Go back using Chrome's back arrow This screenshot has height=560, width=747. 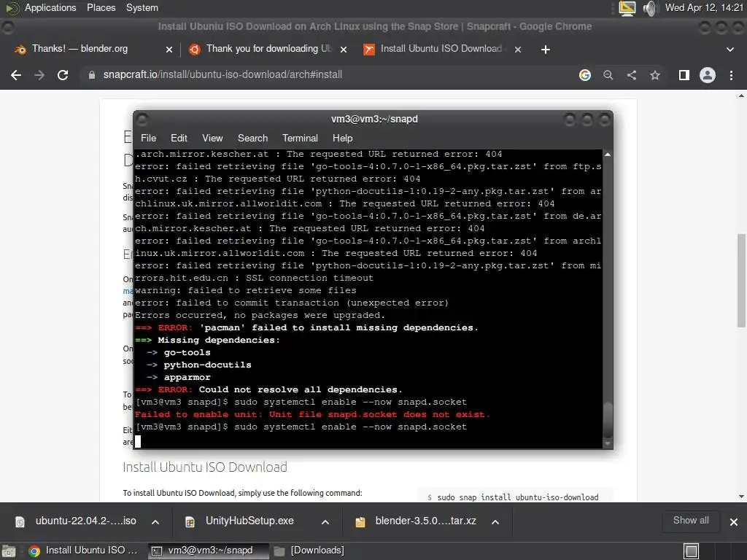click(x=16, y=75)
